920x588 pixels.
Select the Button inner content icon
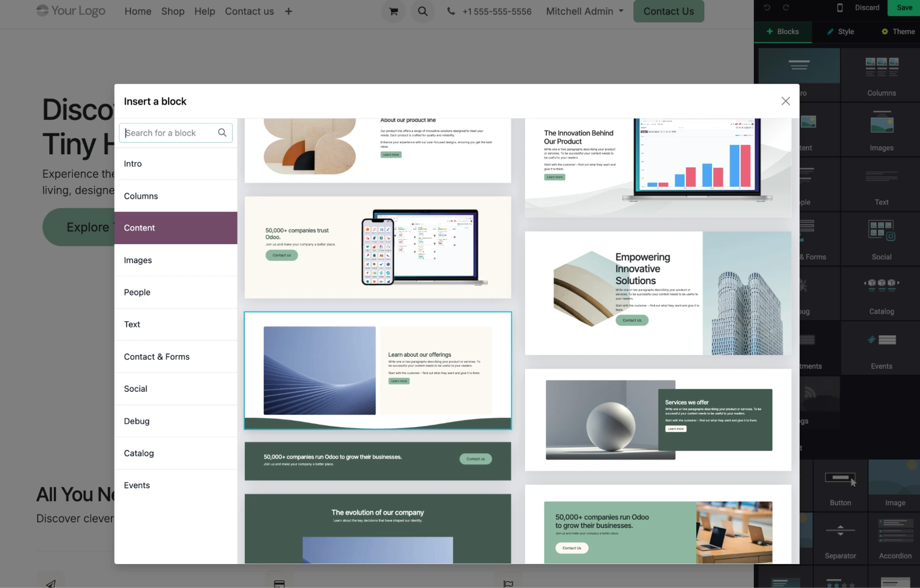840,486
